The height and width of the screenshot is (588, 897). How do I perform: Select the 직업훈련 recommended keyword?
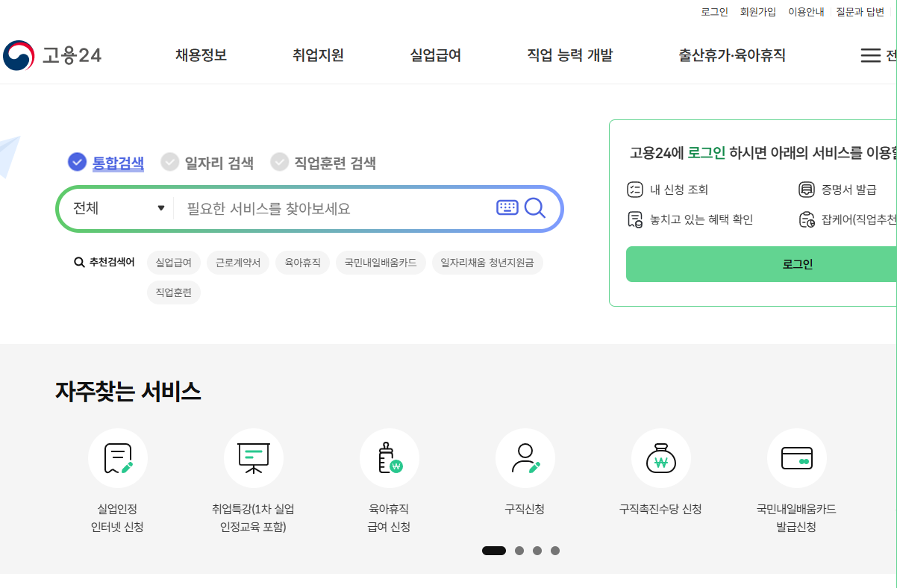pos(174,293)
